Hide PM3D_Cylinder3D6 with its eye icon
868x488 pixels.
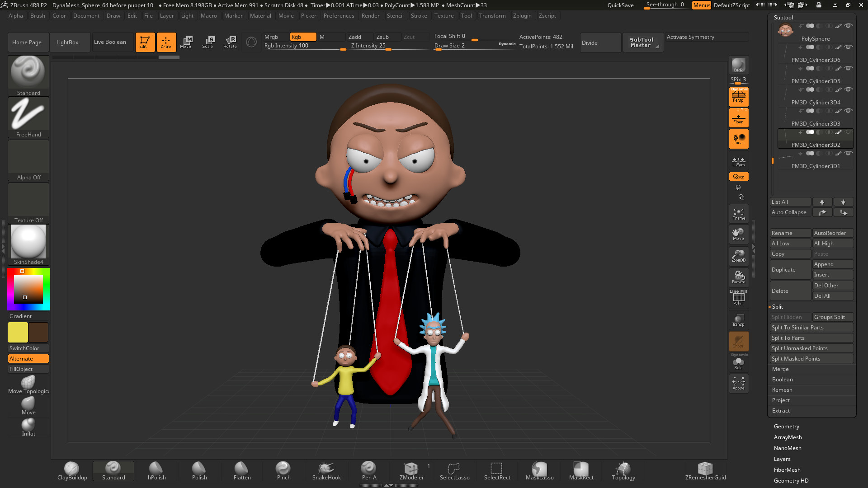tap(849, 47)
